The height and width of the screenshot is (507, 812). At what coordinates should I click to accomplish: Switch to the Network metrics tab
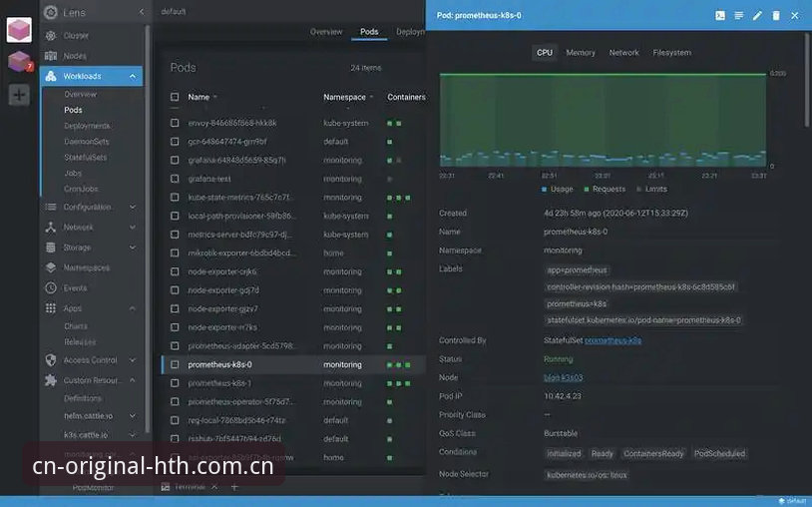(624, 53)
